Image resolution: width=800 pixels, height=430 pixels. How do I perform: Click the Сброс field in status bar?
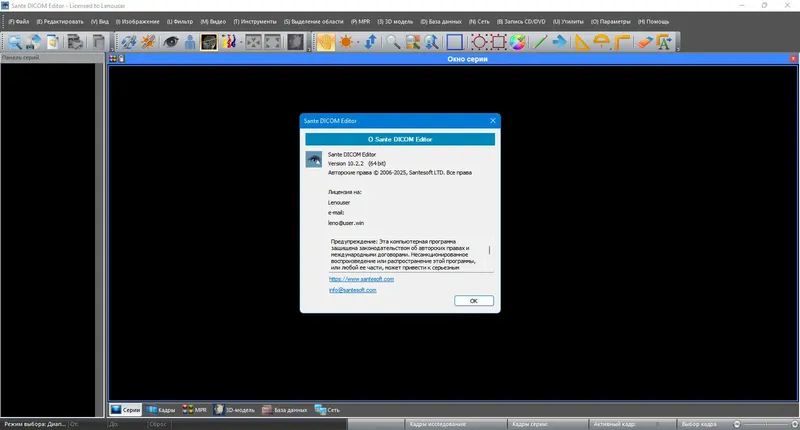(159, 424)
